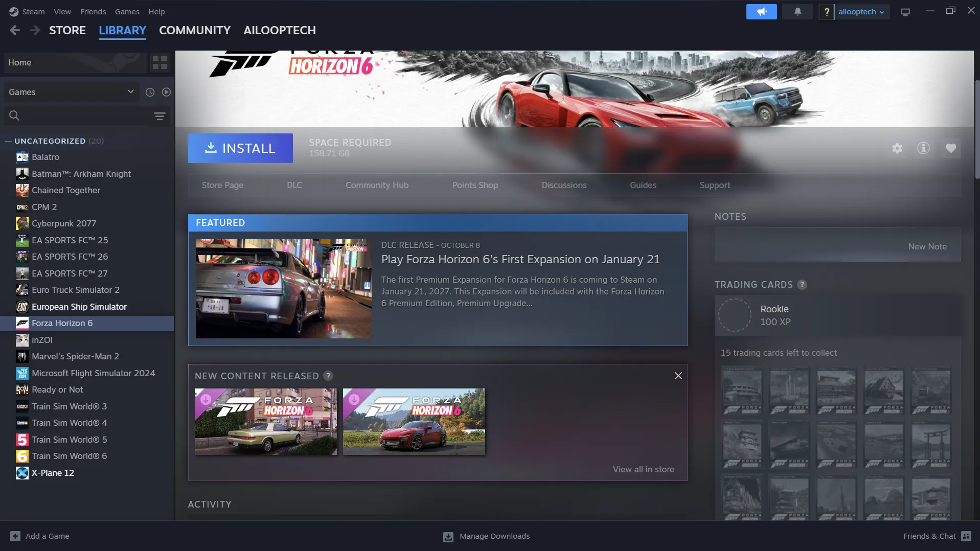Open Friends & Chat

tap(937, 536)
